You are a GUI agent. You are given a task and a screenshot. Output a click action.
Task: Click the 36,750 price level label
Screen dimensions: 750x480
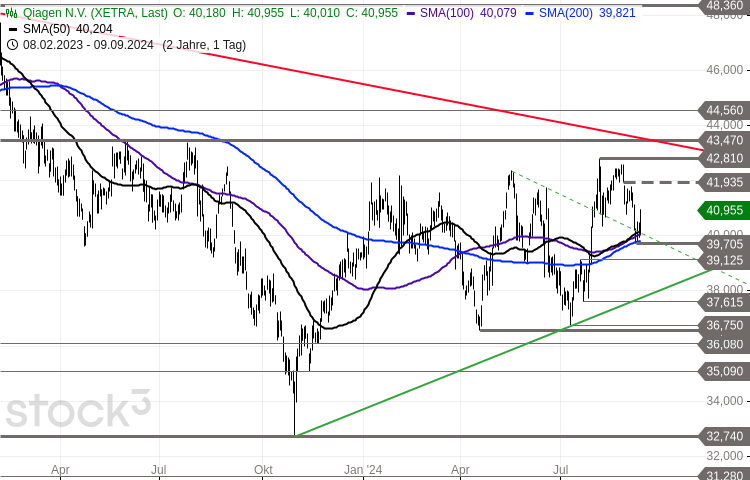point(724,326)
